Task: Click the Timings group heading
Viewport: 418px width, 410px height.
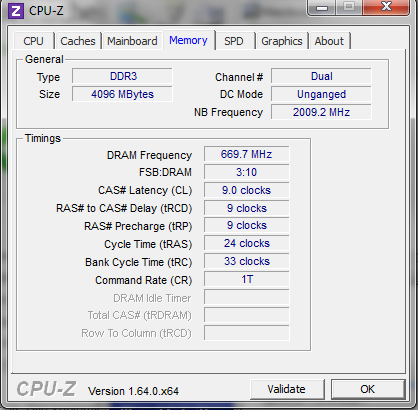Action: click(43, 138)
